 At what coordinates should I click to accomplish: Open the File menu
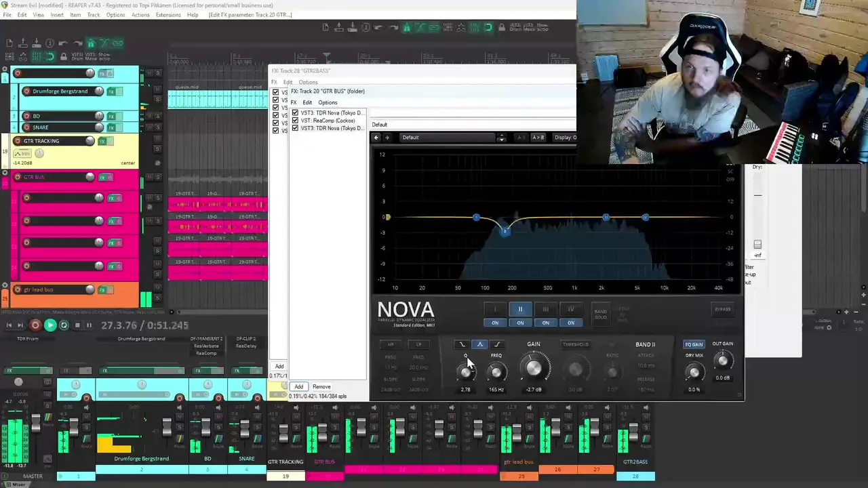(7, 15)
